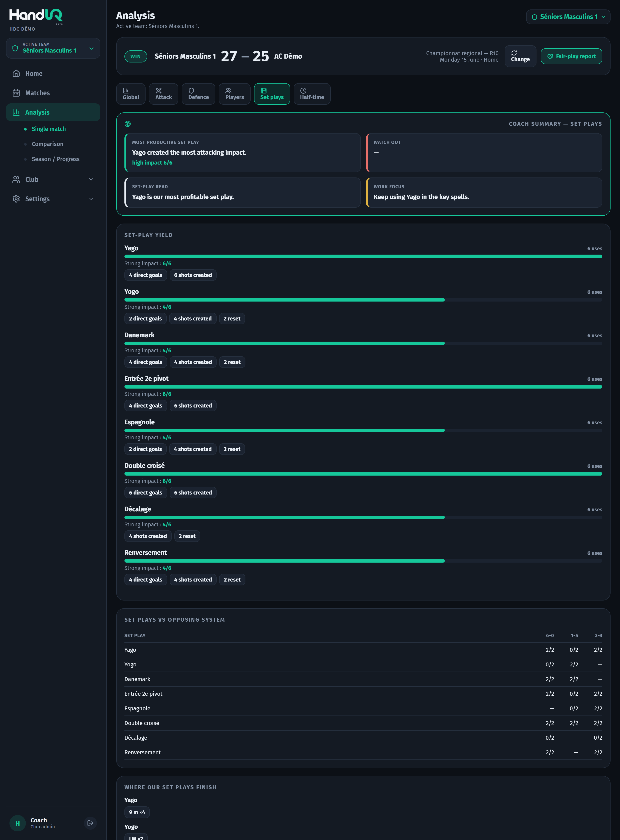The height and width of the screenshot is (840, 620).
Task: Click the Change match button
Action: (520, 56)
